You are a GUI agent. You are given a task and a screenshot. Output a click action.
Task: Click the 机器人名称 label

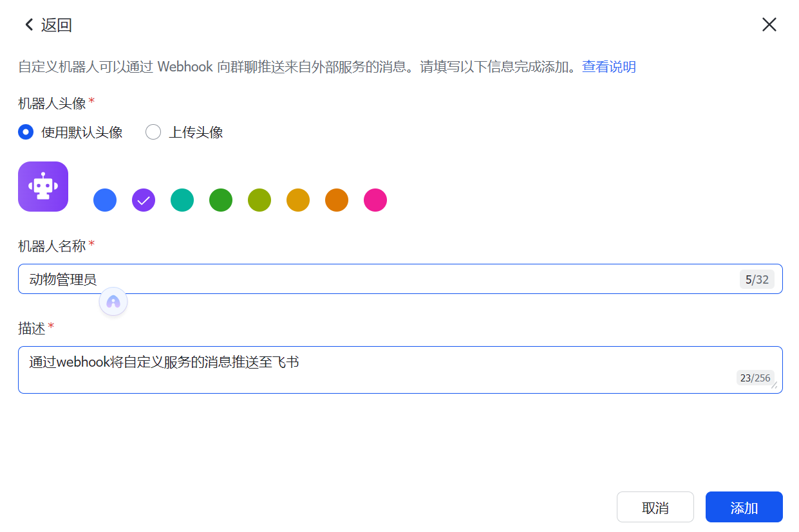(x=52, y=246)
